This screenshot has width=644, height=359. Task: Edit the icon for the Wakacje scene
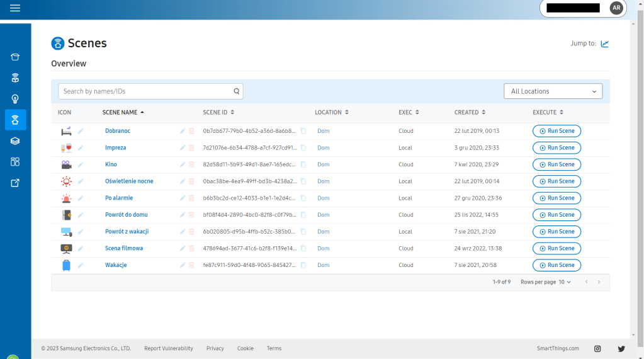coord(80,265)
